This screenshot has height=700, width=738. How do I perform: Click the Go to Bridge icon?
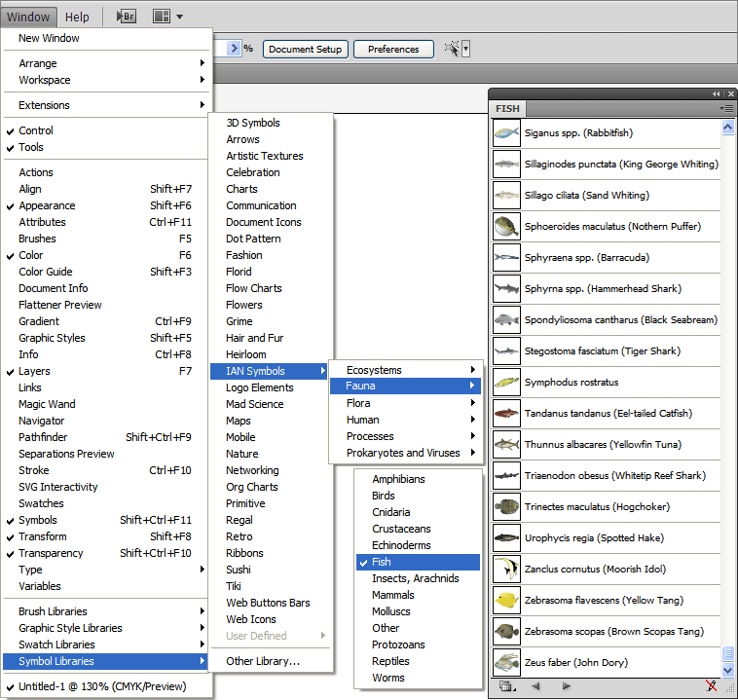point(127,17)
